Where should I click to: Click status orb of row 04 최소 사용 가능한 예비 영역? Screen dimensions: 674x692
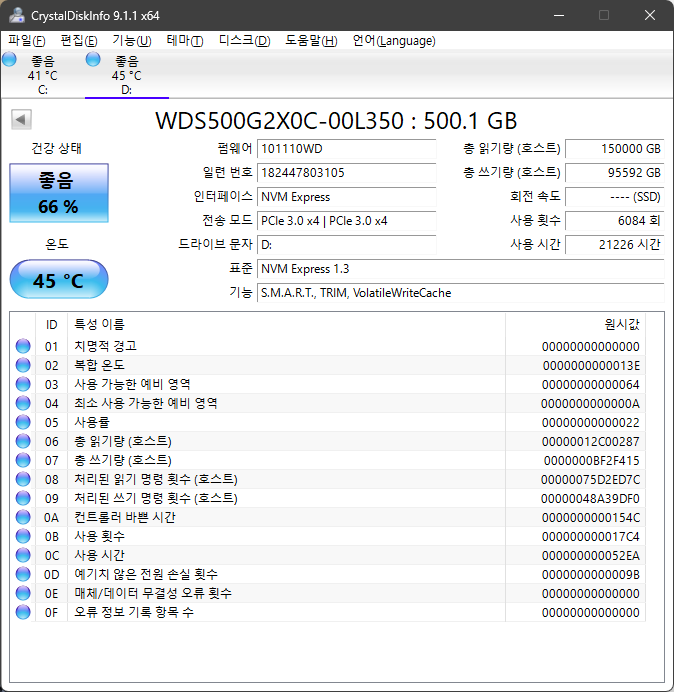[x=23, y=403]
